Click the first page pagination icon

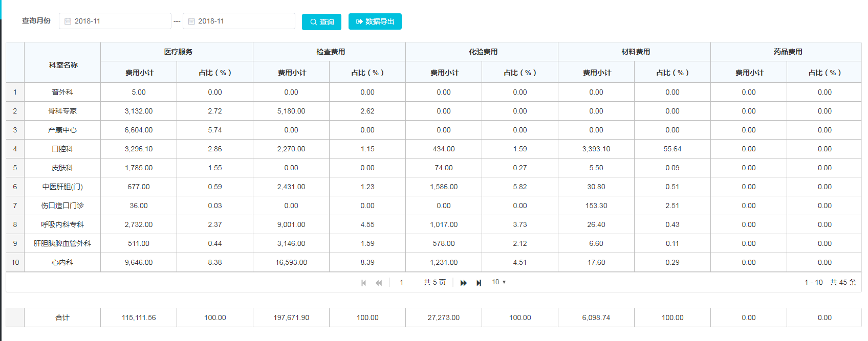(x=363, y=283)
